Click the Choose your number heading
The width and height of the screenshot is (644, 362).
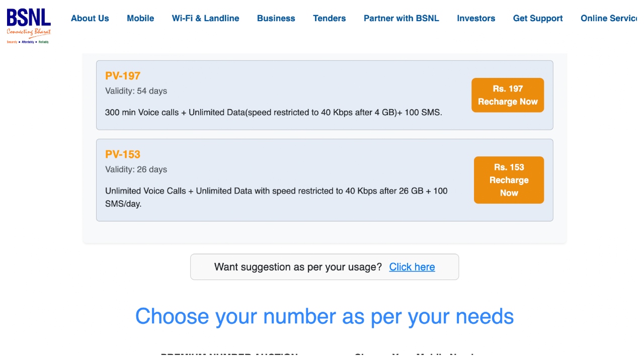coord(324,316)
